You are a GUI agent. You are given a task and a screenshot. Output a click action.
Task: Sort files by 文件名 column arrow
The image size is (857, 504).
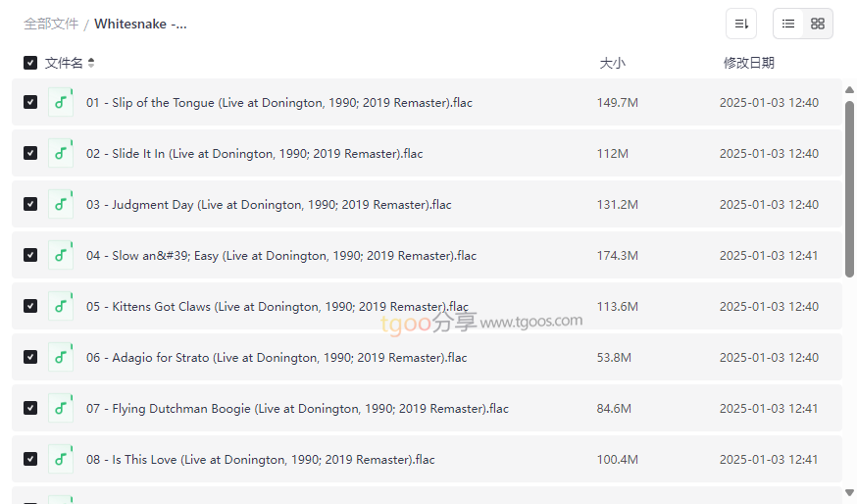tap(91, 63)
